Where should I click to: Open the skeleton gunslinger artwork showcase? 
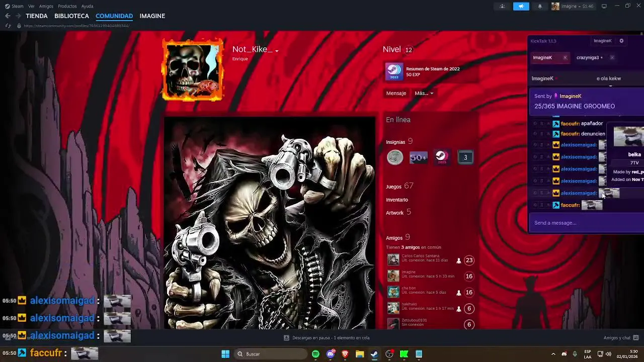[x=269, y=223]
